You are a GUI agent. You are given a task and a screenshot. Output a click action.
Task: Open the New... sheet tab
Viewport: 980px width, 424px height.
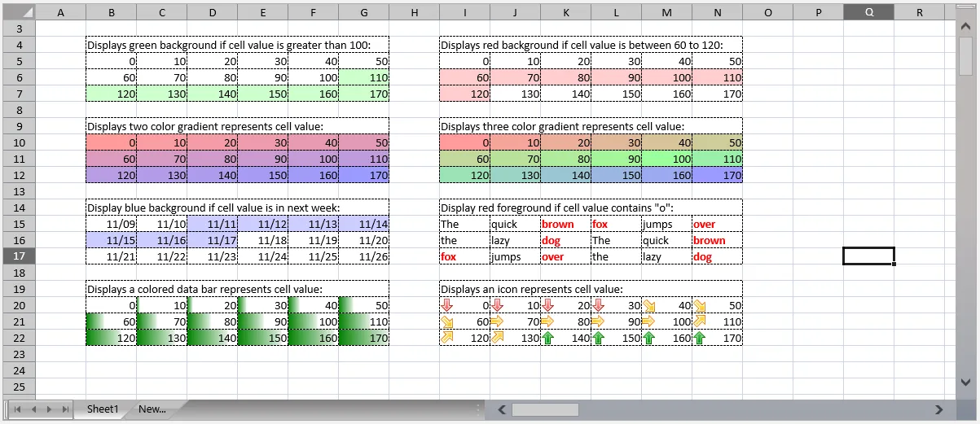tap(152, 409)
